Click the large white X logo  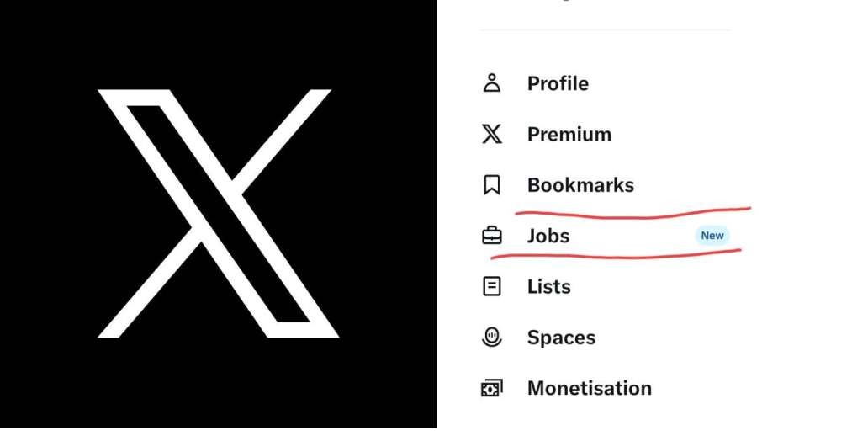[x=218, y=213]
